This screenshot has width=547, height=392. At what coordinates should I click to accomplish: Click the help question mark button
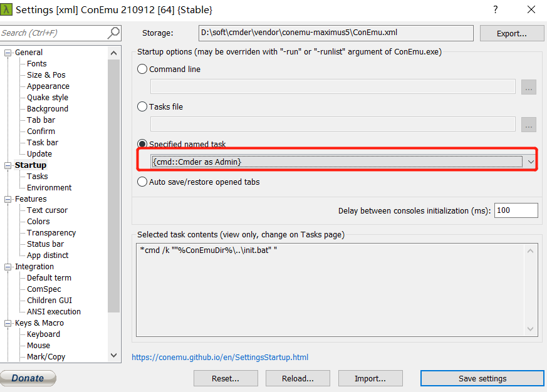(x=496, y=9)
